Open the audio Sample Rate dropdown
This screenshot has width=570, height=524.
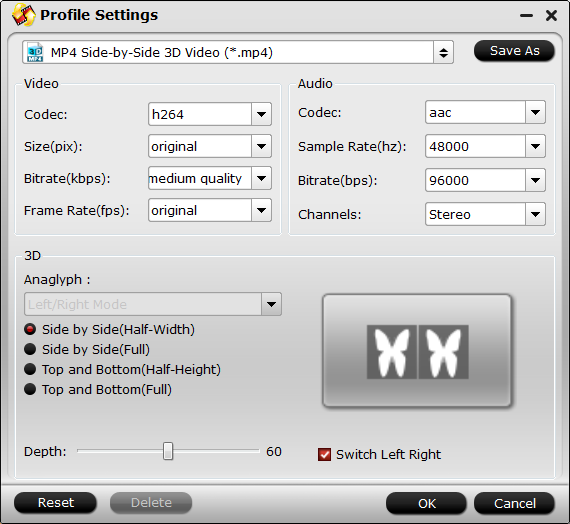click(x=535, y=146)
